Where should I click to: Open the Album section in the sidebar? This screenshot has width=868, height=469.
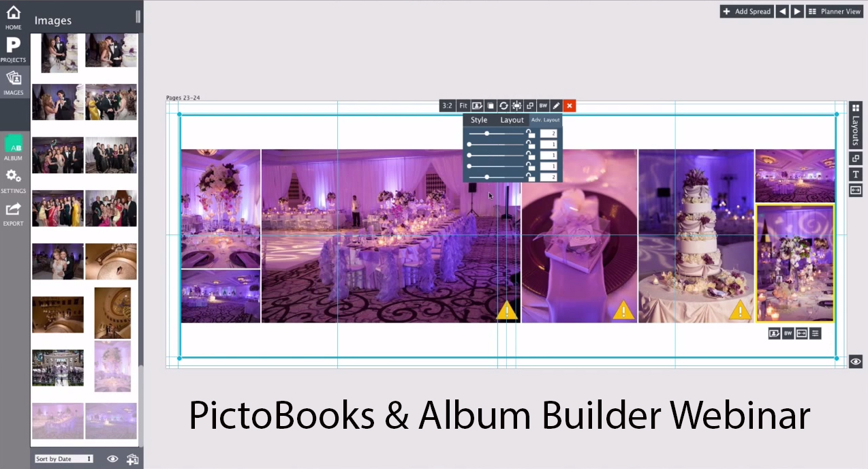pyautogui.click(x=14, y=148)
